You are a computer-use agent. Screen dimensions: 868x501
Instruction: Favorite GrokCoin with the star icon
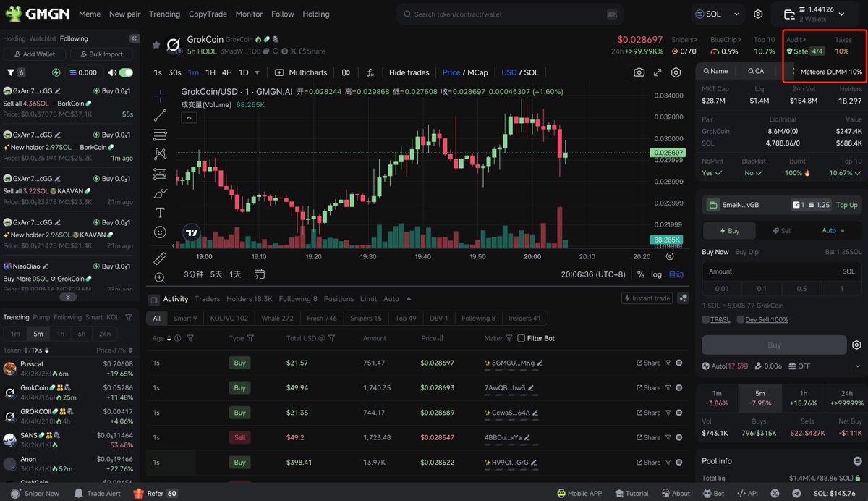point(156,45)
